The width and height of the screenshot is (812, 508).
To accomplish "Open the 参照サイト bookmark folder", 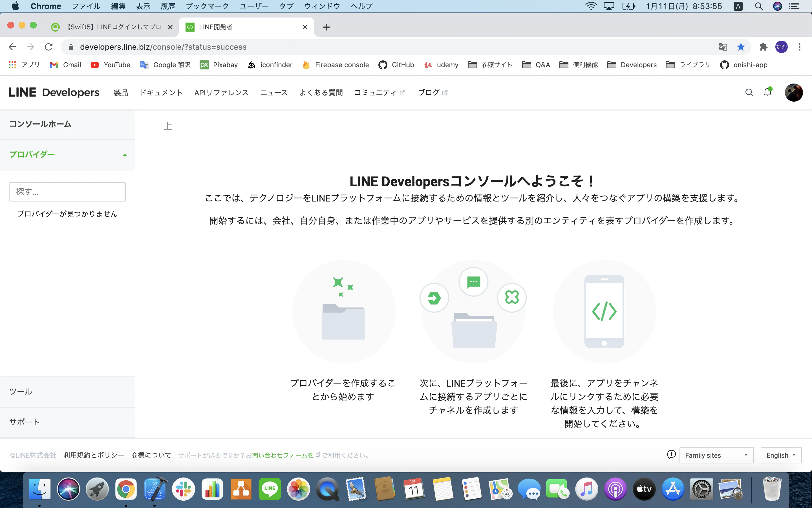I will pyautogui.click(x=490, y=65).
